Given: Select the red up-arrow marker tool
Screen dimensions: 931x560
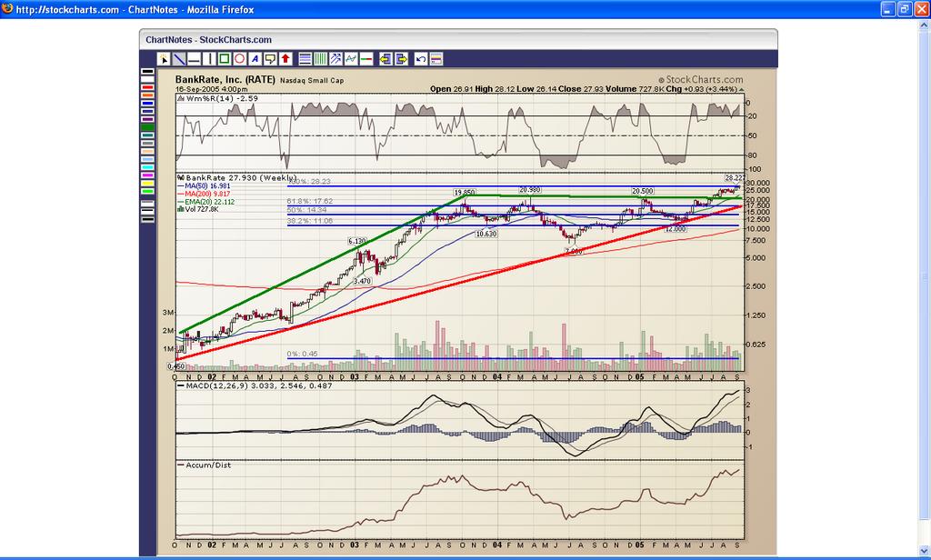Looking at the screenshot, I should (x=285, y=59).
